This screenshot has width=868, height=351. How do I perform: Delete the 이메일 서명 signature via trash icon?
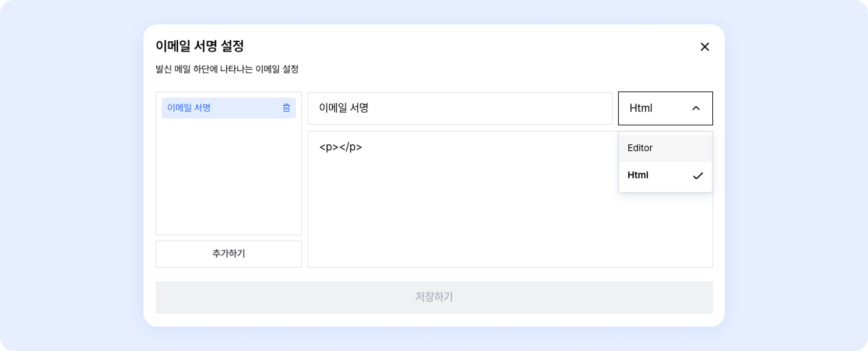pyautogui.click(x=287, y=108)
